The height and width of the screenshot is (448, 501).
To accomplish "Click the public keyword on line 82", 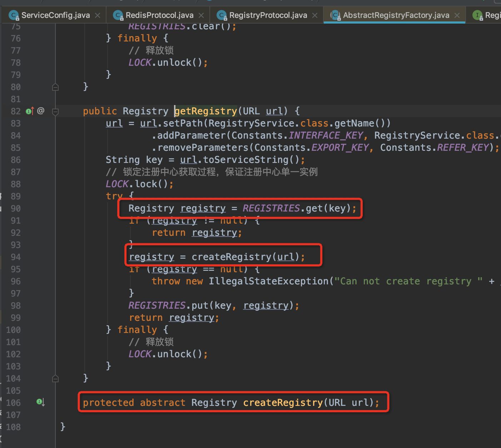I will [100, 111].
